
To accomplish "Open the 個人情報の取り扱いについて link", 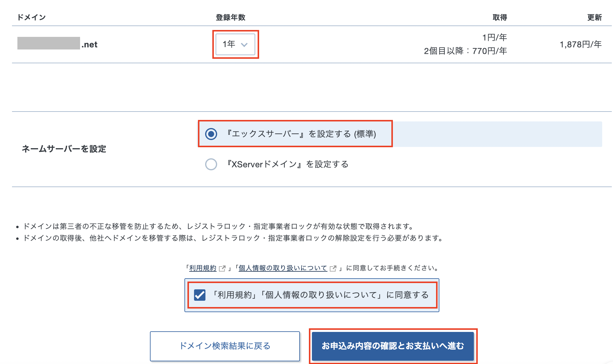I will point(283,268).
